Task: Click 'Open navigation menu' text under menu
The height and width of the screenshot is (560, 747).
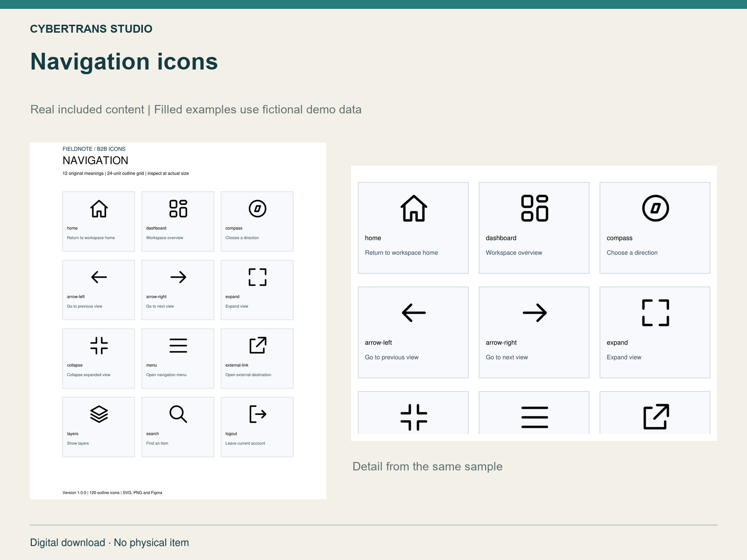Action: tap(166, 375)
